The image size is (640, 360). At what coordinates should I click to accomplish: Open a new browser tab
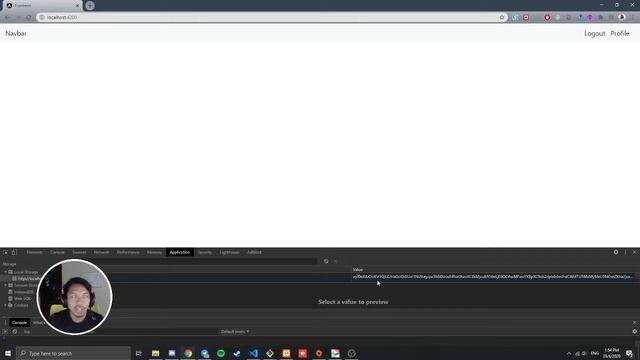pyautogui.click(x=90, y=6)
